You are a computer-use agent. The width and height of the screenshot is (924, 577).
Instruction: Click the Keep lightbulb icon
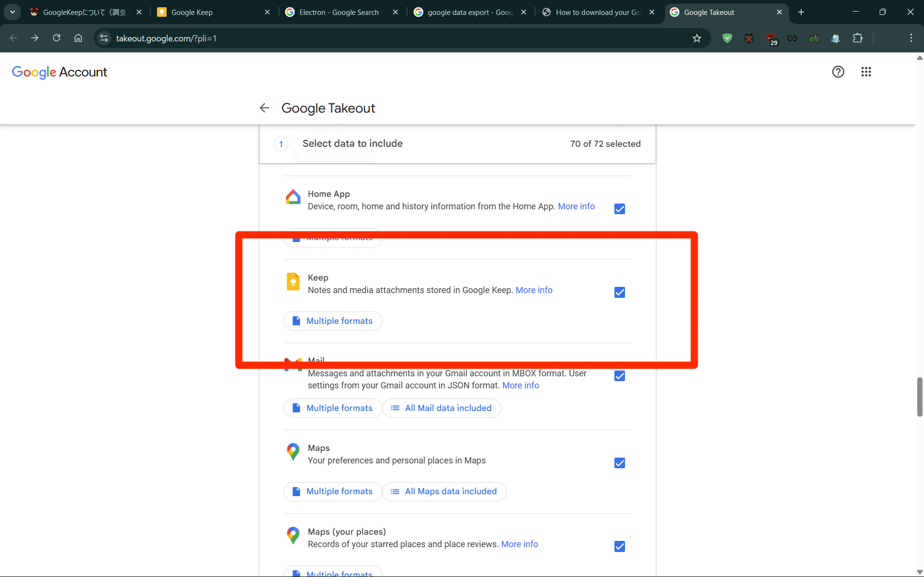[293, 282]
